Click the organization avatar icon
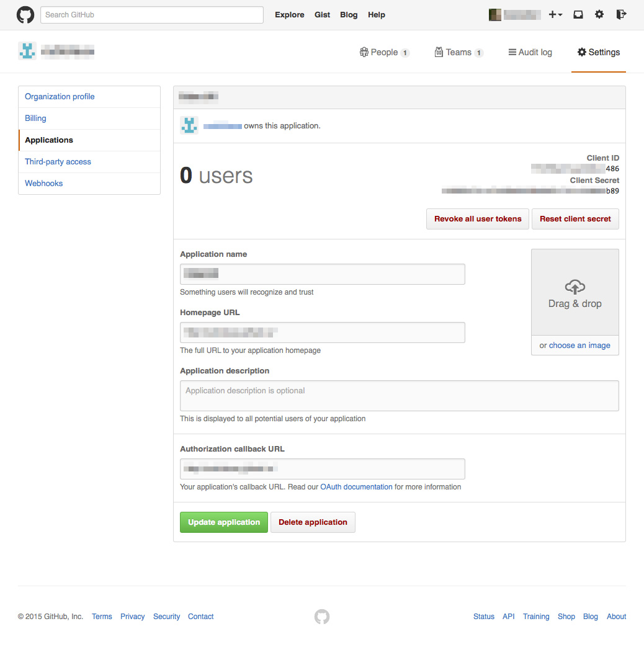This screenshot has width=644, height=647. point(27,51)
